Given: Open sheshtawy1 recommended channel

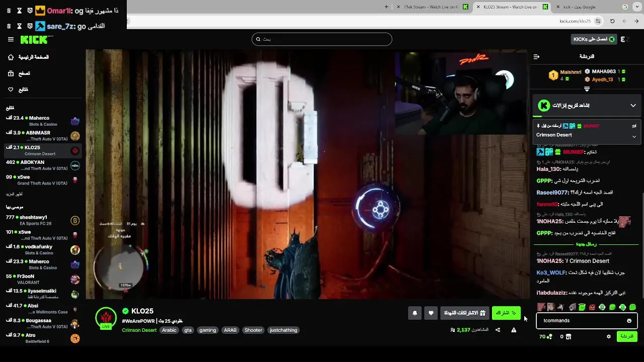Looking at the screenshot, I should 43,220.
